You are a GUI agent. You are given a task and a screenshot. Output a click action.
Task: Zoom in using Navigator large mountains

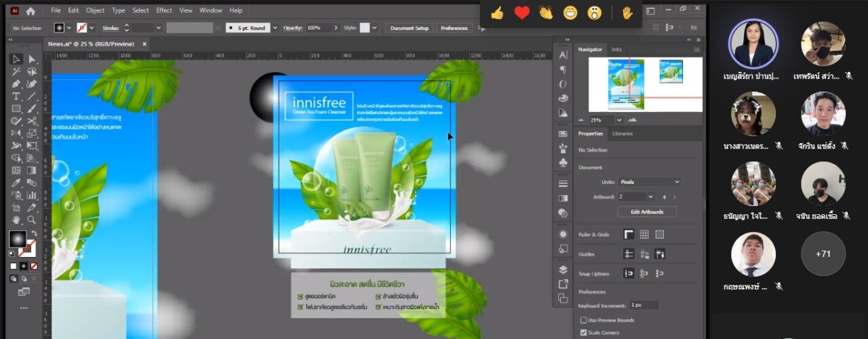point(633,119)
